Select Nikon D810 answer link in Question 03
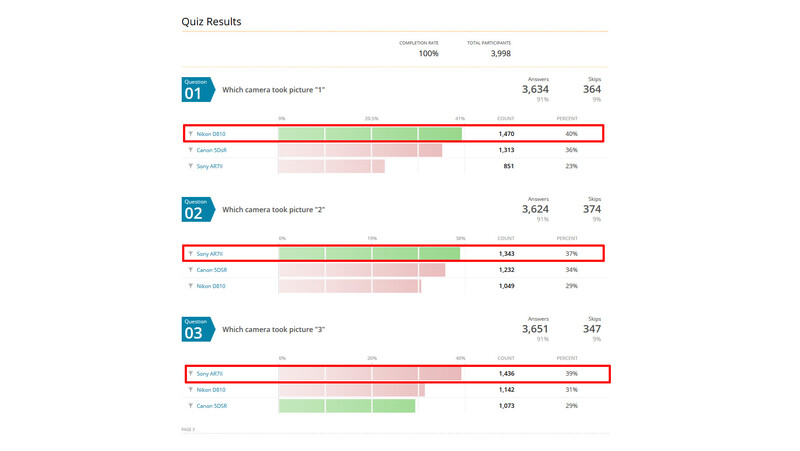This screenshot has width=800, height=451. (211, 390)
